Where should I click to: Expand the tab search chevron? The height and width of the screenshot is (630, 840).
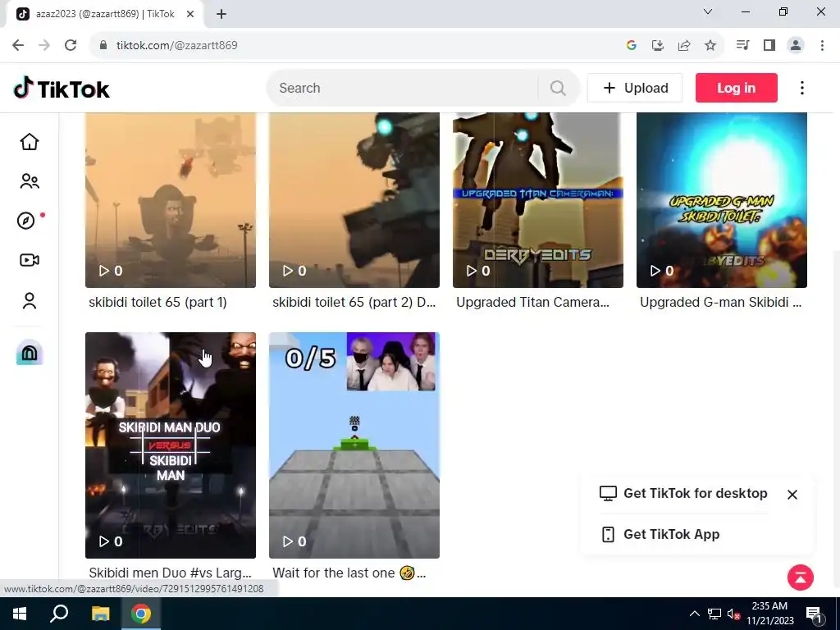[x=708, y=11]
